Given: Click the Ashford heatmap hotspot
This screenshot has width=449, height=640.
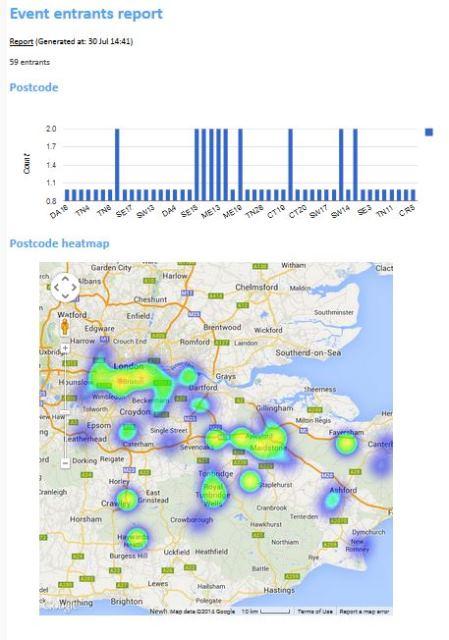Looking at the screenshot, I should click(333, 499).
